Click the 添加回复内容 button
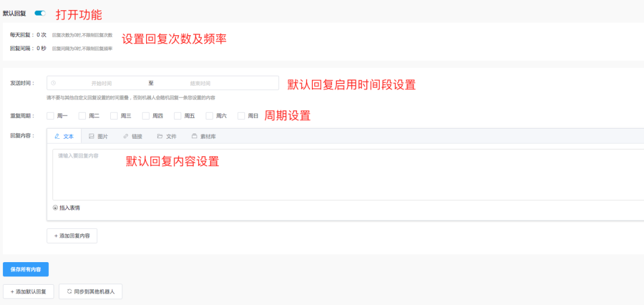The width and height of the screenshot is (644, 305). pos(72,236)
